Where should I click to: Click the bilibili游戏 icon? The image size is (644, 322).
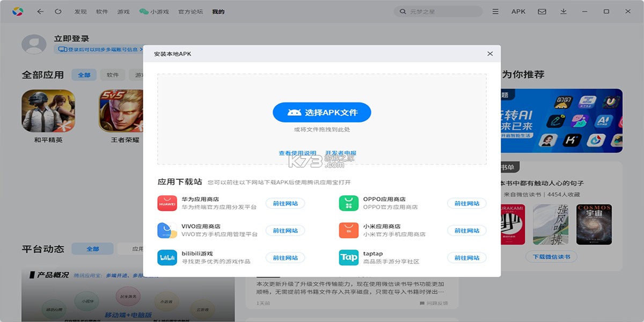167,258
